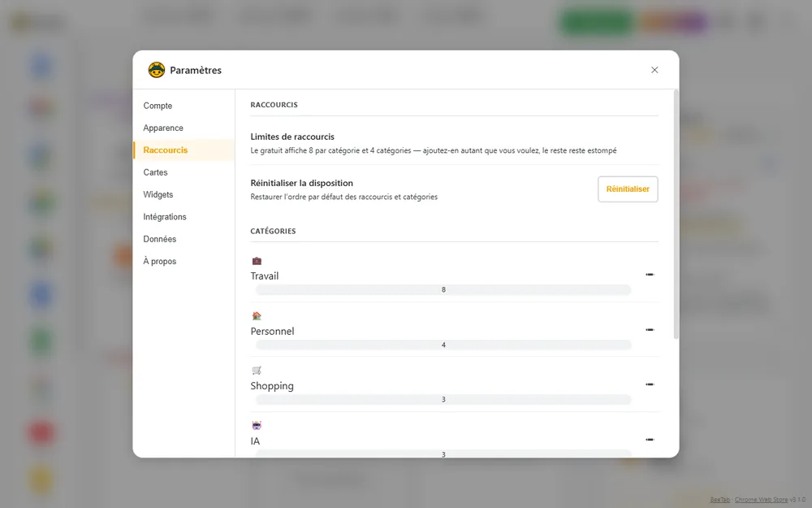Click the small icon right of Personnel row
Viewport: 812px width, 508px height.
pos(650,330)
